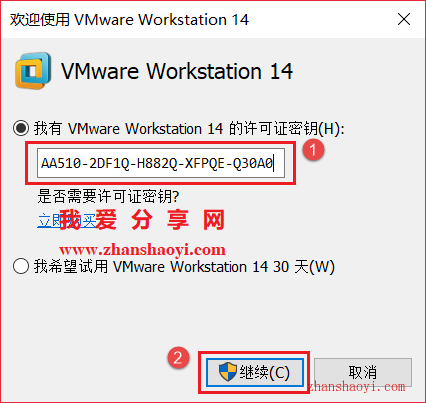Image resolution: width=426 pixels, height=403 pixels.
Task: Place the cursor on the XFPQE key segment
Action: click(204, 164)
